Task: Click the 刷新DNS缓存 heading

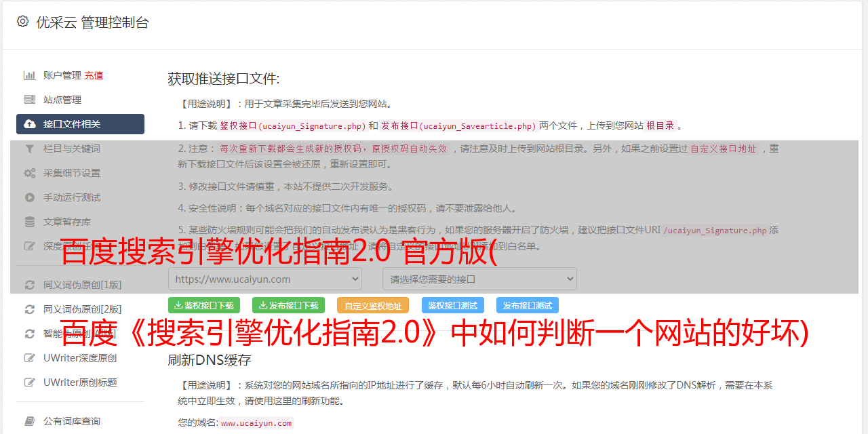Action: pyautogui.click(x=210, y=359)
